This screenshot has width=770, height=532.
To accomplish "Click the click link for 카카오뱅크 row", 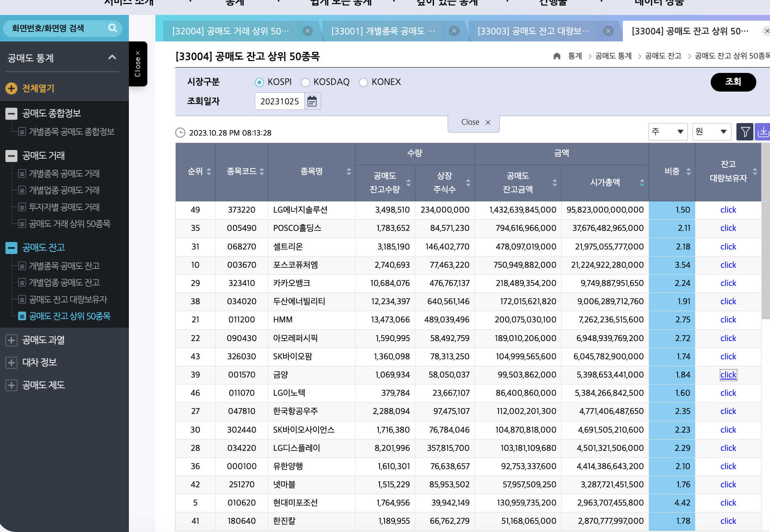I will pos(728,283).
